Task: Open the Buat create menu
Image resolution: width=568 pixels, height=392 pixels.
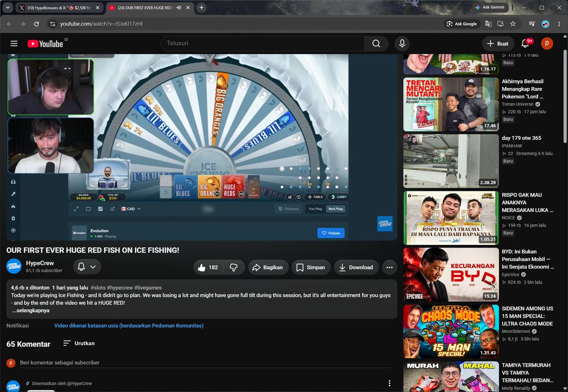Action: [x=498, y=44]
